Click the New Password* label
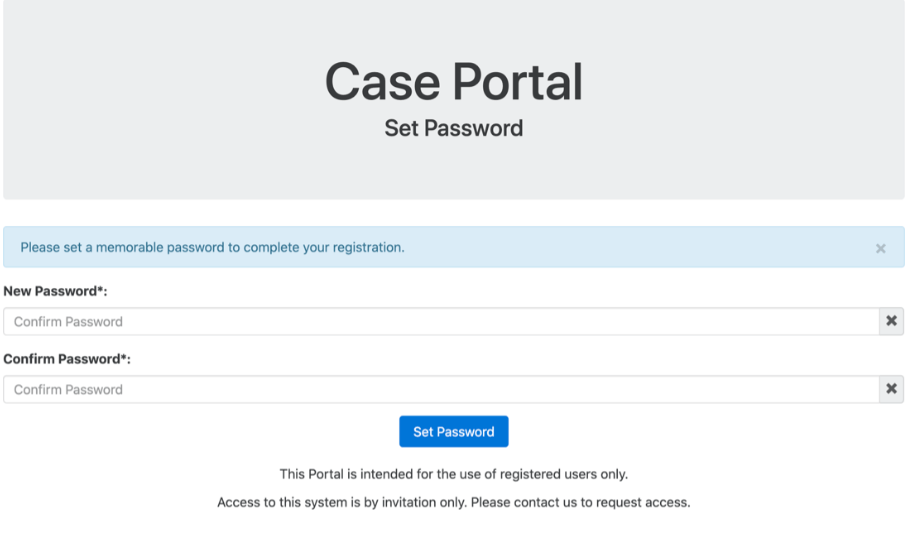This screenshot has height=554, width=906. click(x=55, y=291)
